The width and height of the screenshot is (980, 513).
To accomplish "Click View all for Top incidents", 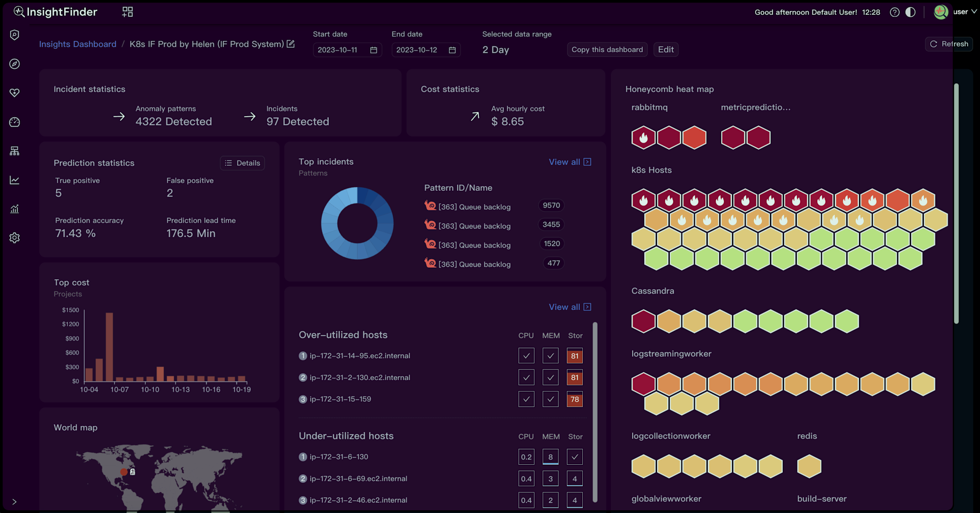I will point(569,162).
